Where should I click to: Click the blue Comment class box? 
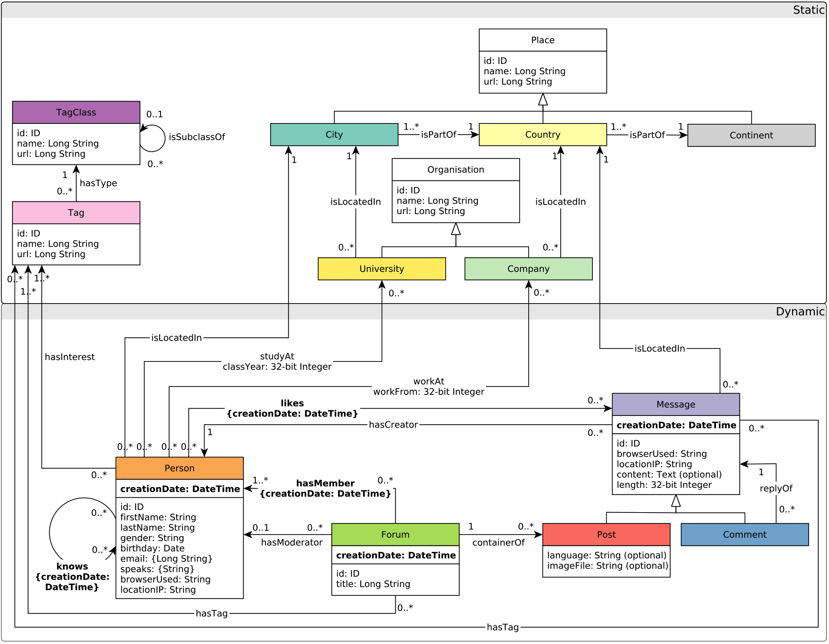pos(744,535)
